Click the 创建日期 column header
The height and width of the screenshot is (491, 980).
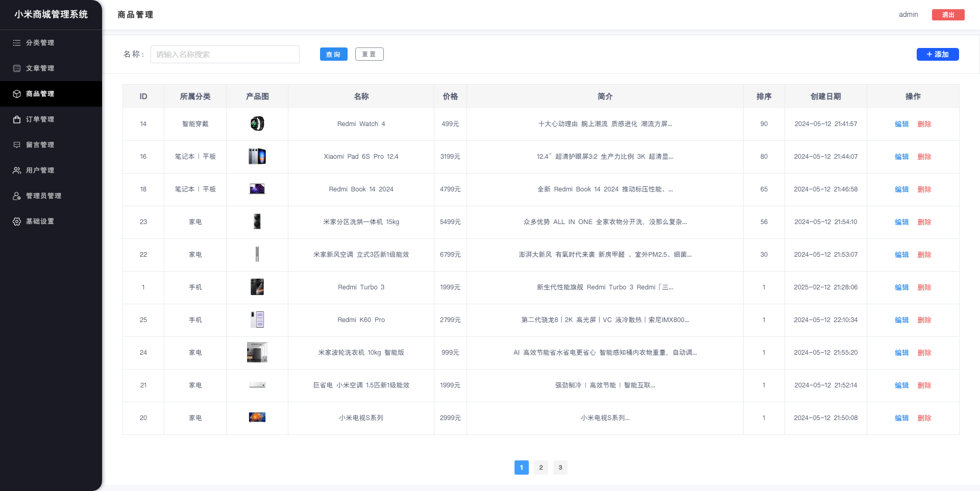coord(826,96)
